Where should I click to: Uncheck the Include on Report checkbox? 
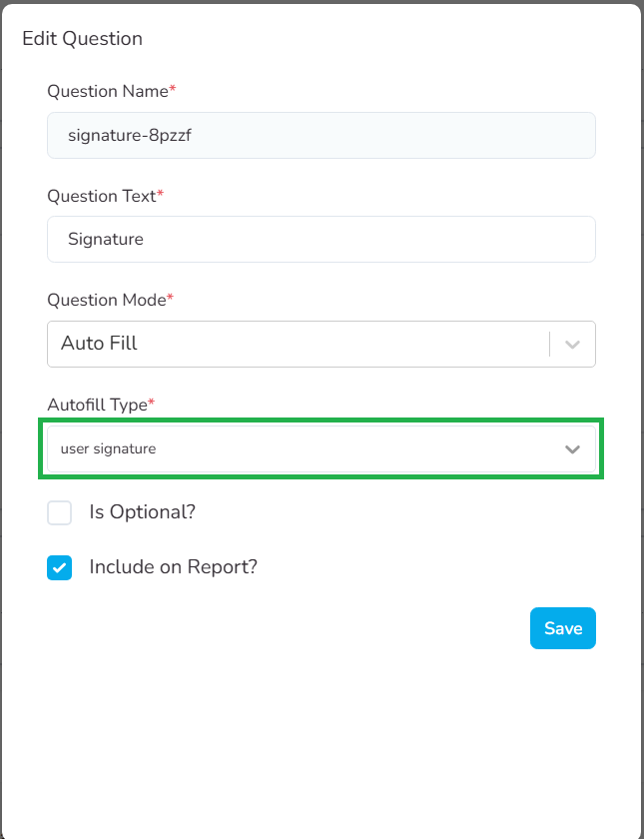[x=60, y=567]
